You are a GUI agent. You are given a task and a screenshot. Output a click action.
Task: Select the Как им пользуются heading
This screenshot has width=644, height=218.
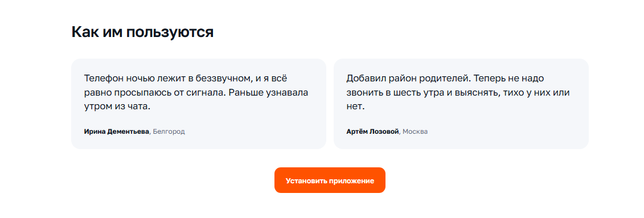pyautogui.click(x=142, y=32)
